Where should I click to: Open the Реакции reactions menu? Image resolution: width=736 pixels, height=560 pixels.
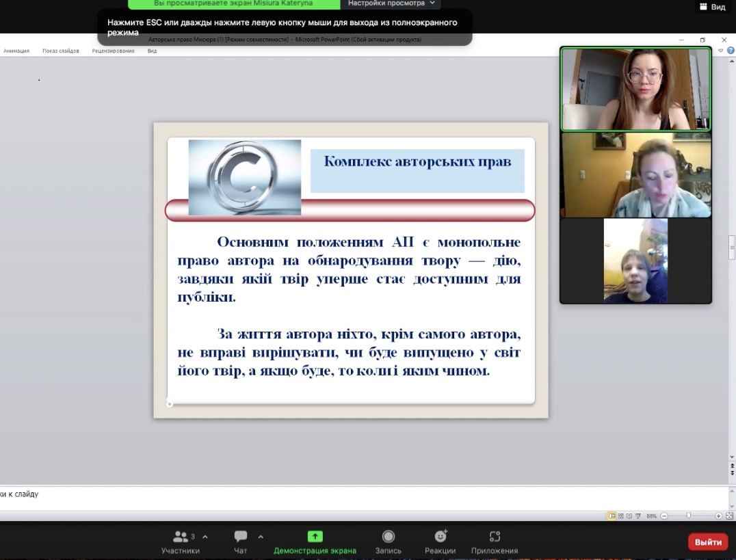[440, 542]
